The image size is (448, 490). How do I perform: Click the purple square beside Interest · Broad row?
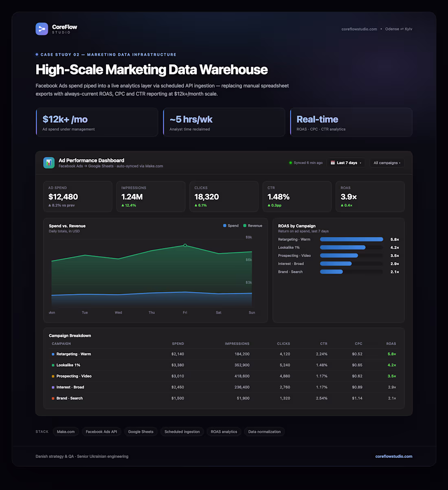click(53, 387)
